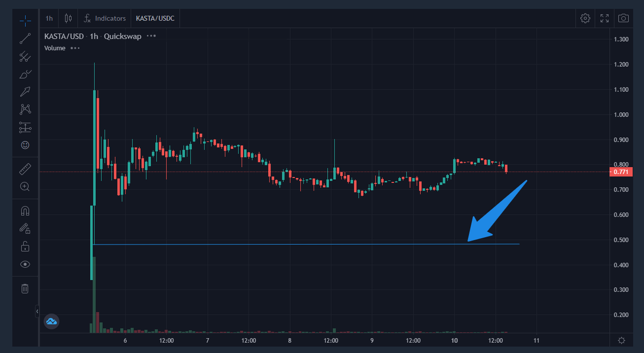Screen dimensions: 644x353
Task: Toggle fullscreen mode
Action: [x=604, y=18]
